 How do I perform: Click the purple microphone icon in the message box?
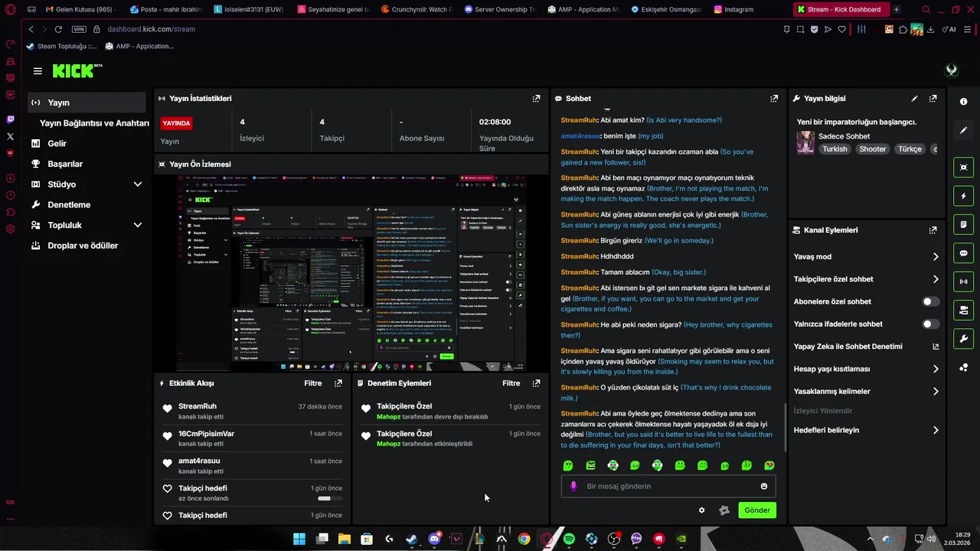(x=573, y=486)
